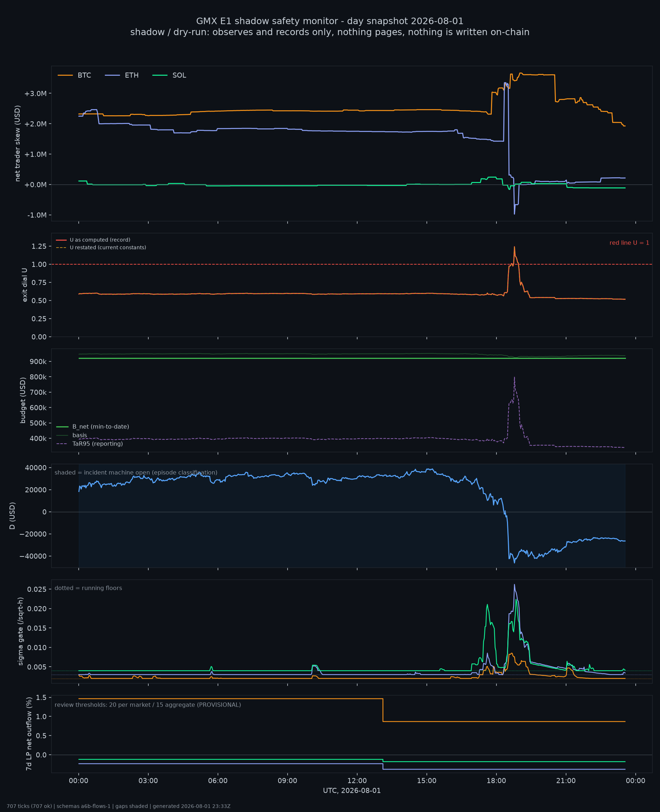Click the SOL legend label
The height and width of the screenshot is (812, 660).
(x=179, y=75)
